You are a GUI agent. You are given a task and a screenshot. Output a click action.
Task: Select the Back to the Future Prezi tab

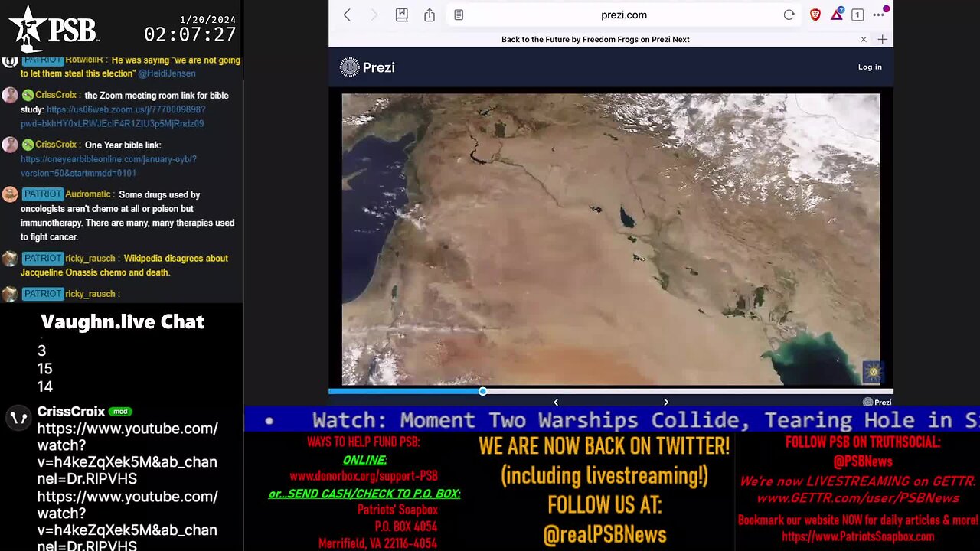596,39
